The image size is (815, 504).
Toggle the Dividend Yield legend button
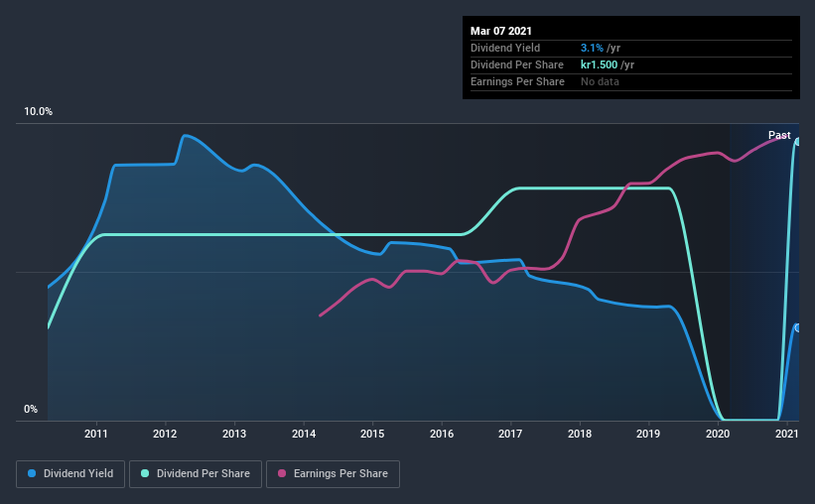pyautogui.click(x=70, y=474)
